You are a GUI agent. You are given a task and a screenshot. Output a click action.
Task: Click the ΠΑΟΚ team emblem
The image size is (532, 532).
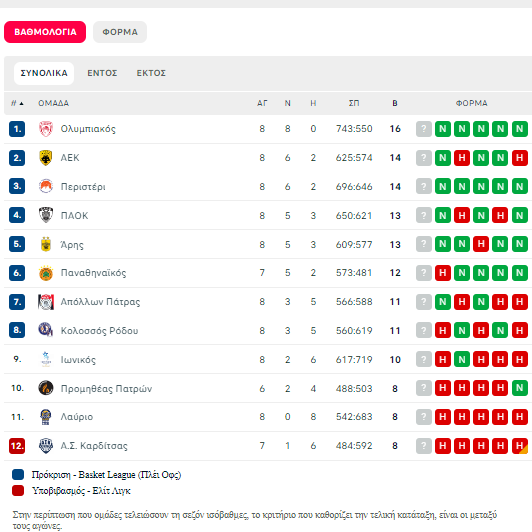[46, 215]
